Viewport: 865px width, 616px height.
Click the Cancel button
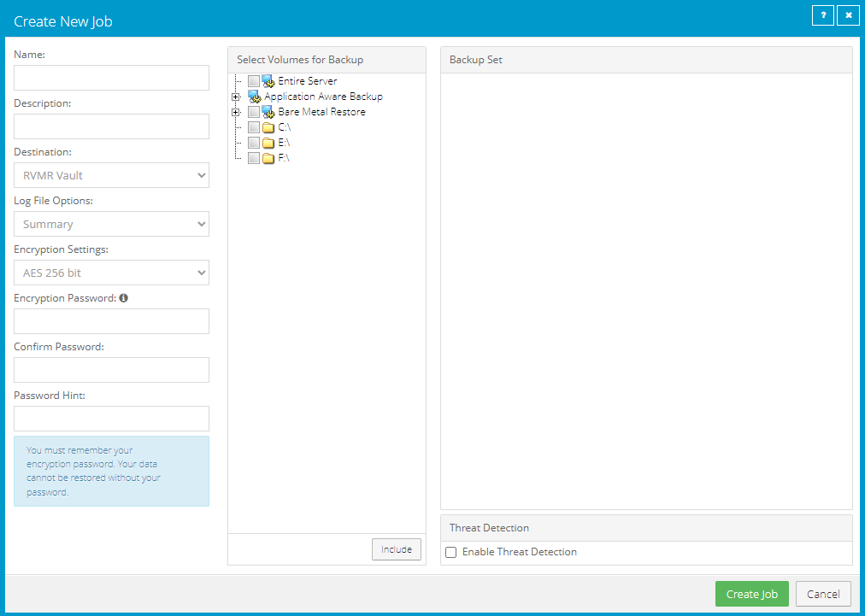[x=822, y=594]
